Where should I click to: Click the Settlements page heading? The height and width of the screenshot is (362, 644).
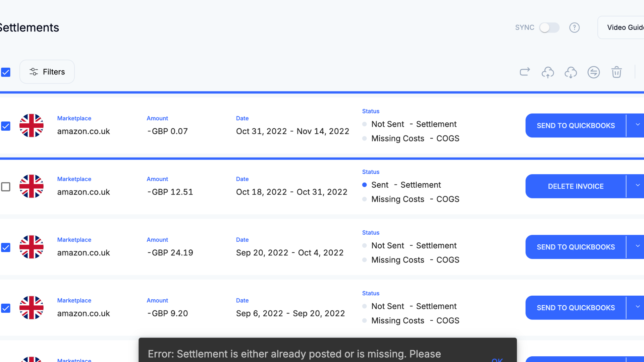30,27
